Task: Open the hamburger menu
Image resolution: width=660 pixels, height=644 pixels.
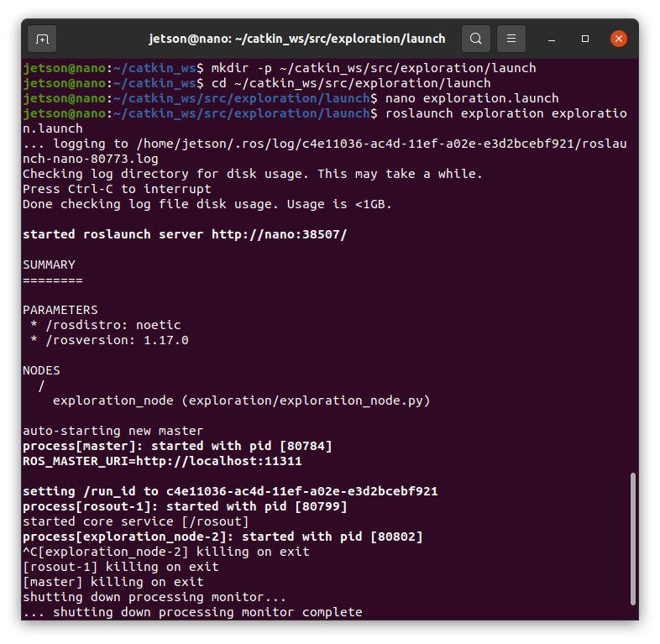Action: click(511, 39)
